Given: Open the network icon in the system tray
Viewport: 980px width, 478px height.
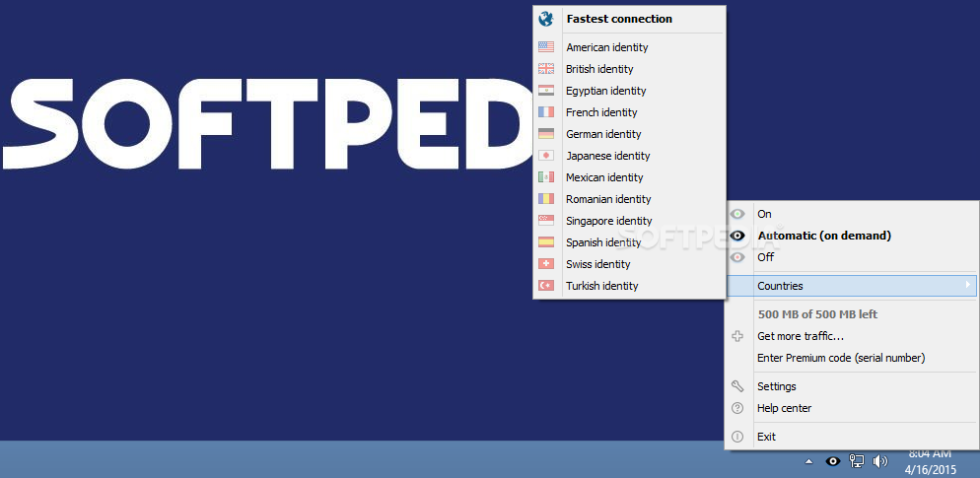Looking at the screenshot, I should pyautogui.click(x=856, y=462).
